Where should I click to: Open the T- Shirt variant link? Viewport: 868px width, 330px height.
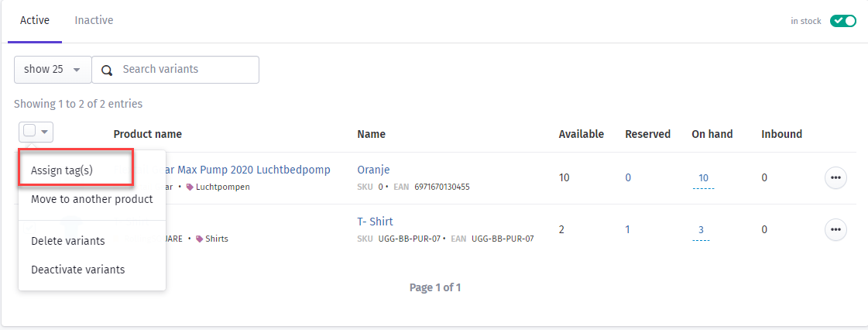click(376, 222)
